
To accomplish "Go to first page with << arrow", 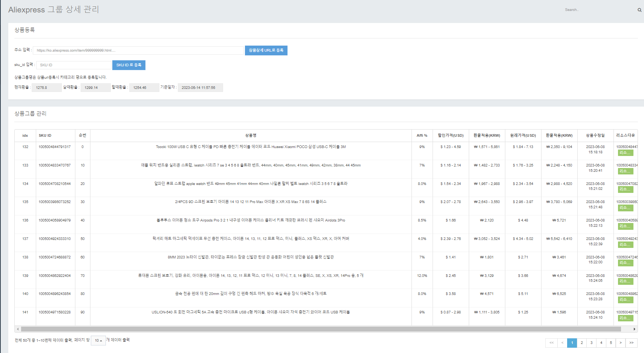I will click(x=551, y=343).
